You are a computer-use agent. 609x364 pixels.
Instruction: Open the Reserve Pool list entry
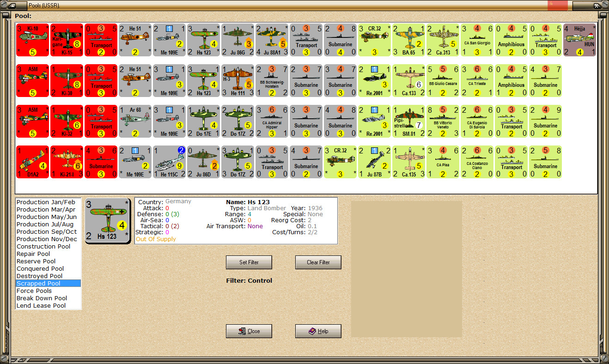point(48,261)
